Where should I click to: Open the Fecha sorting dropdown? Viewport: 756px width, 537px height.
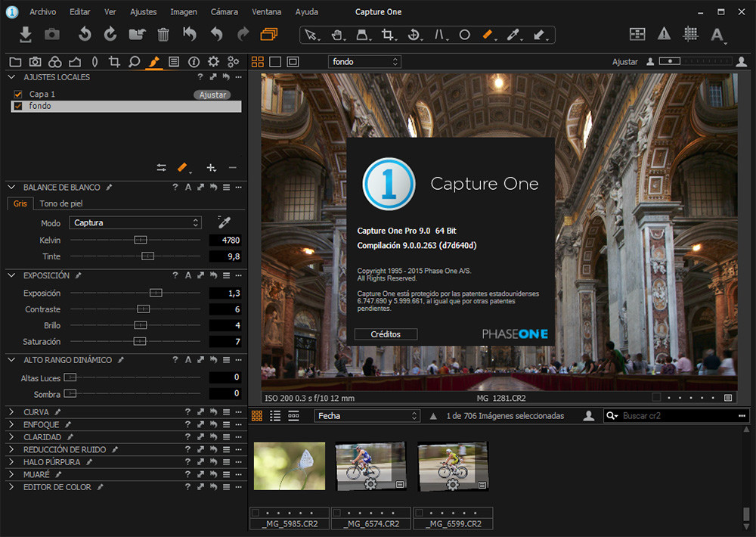[367, 415]
